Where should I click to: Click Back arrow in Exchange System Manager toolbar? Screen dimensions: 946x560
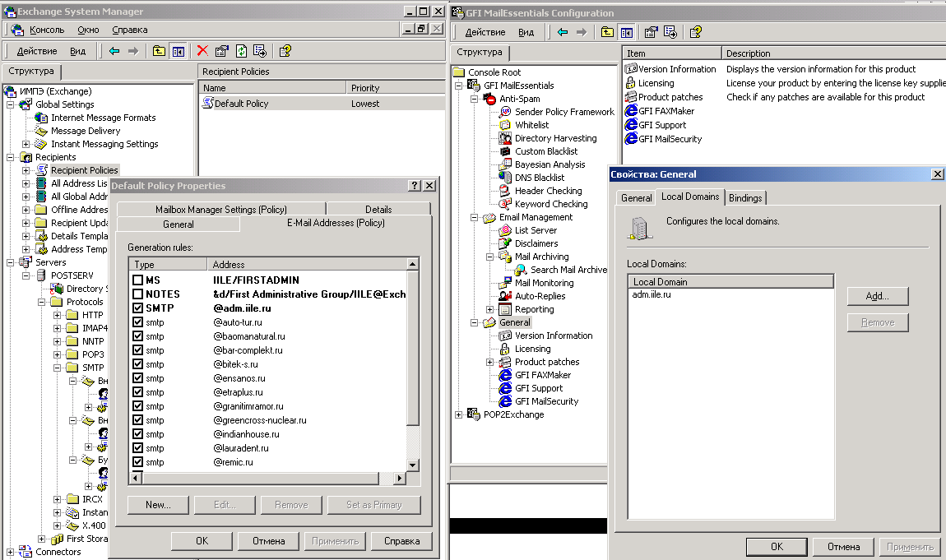[114, 51]
